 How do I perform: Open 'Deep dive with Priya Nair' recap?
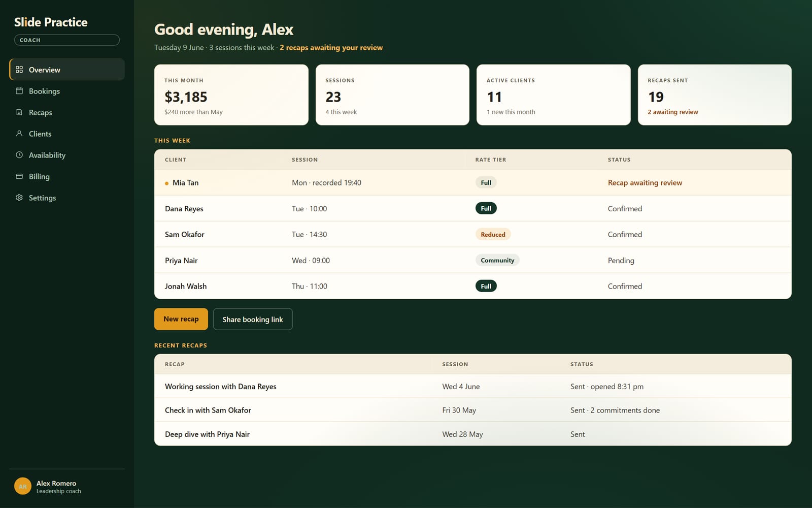pyautogui.click(x=207, y=434)
